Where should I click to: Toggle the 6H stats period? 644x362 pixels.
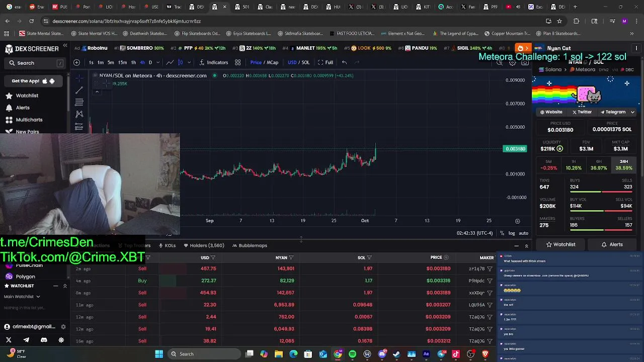pos(599,165)
